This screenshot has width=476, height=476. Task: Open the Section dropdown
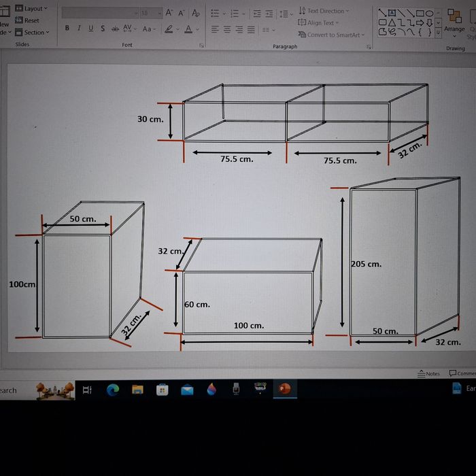[x=32, y=32]
